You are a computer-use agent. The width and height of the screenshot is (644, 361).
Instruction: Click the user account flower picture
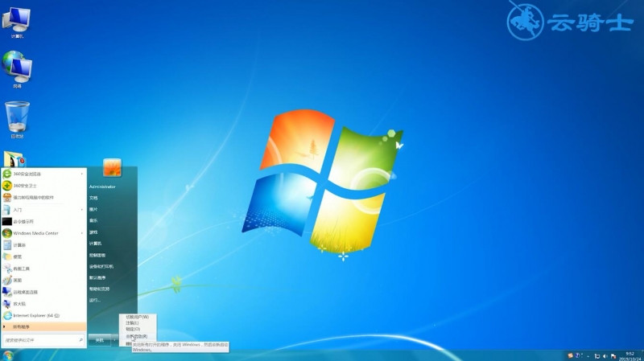coord(112,167)
